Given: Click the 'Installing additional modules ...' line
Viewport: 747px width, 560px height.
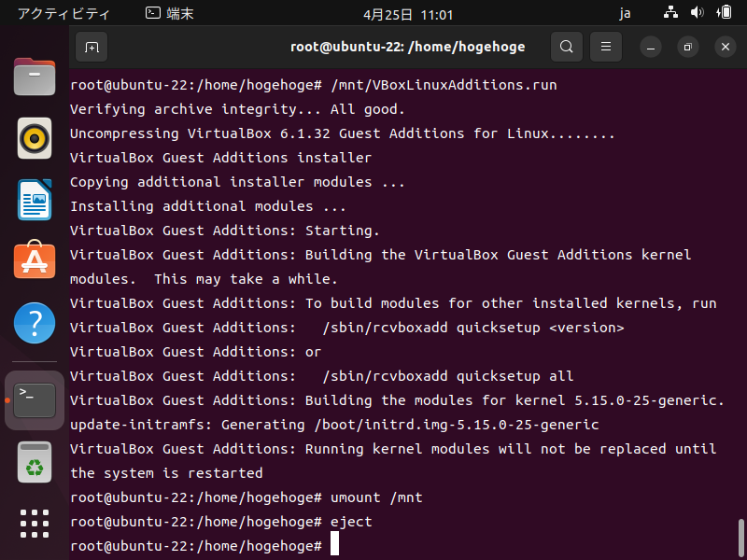Looking at the screenshot, I should tap(207, 206).
